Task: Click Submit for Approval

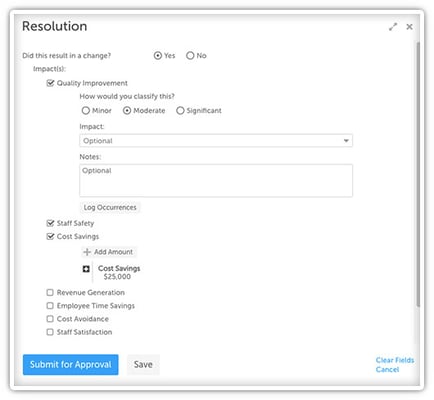Action: (x=71, y=365)
